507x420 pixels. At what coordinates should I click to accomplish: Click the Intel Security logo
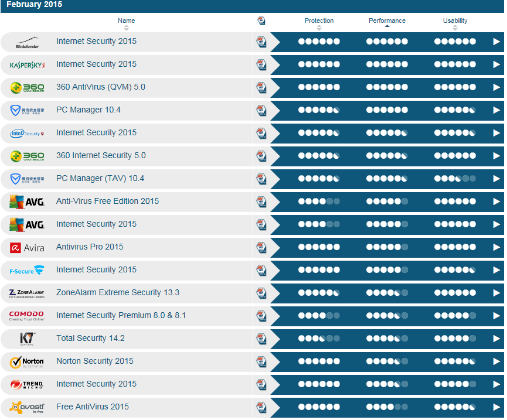(27, 134)
